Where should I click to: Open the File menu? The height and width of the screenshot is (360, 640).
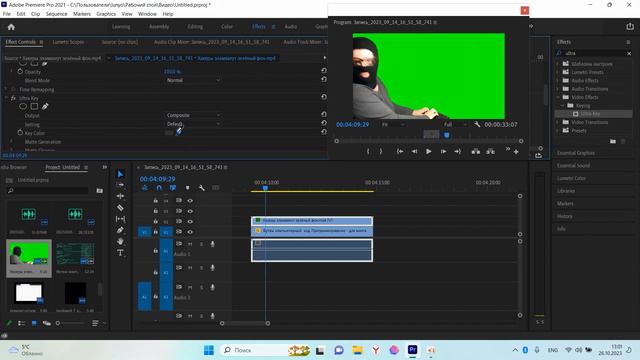(x=7, y=14)
